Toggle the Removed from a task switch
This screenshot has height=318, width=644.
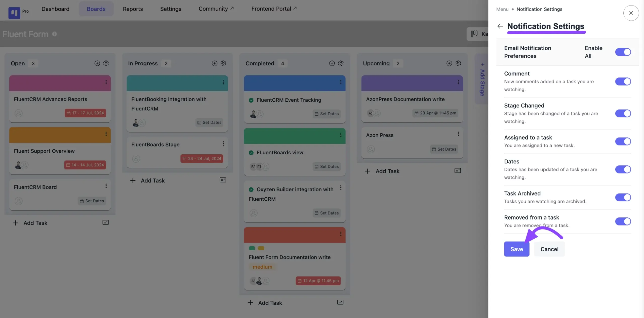623,221
